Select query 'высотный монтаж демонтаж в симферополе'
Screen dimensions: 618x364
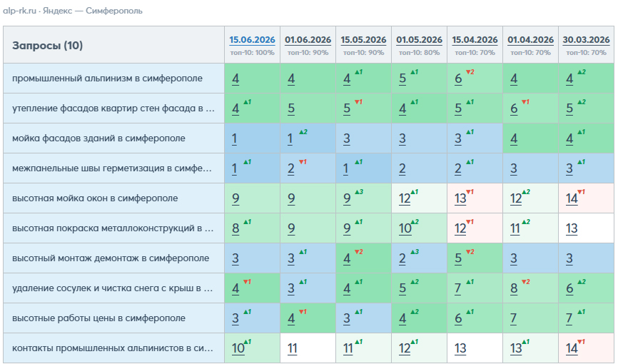tap(111, 258)
